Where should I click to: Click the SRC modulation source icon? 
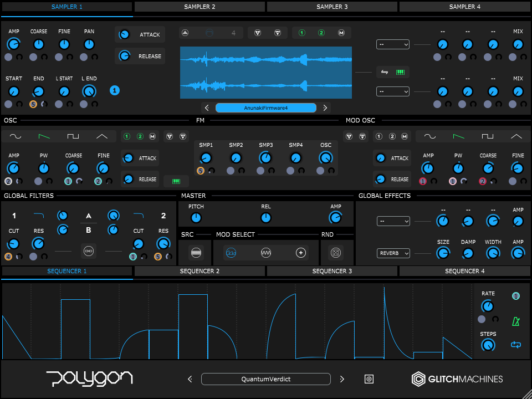[196, 253]
